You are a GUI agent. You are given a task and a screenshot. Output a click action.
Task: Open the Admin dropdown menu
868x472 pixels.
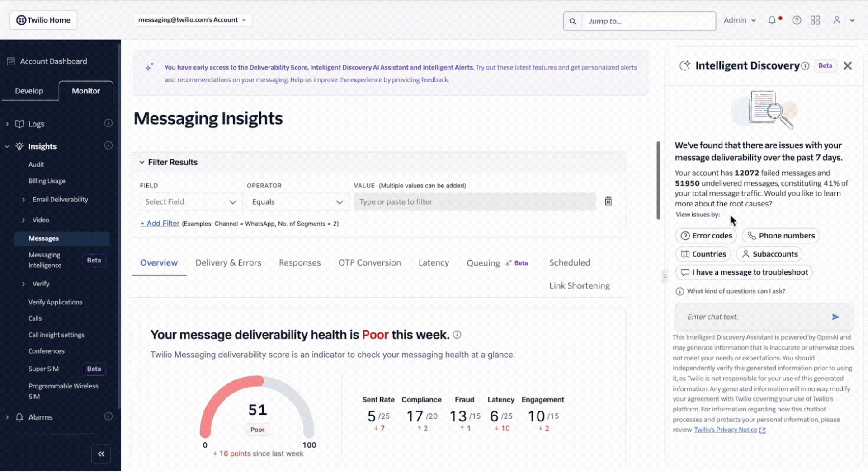click(740, 20)
